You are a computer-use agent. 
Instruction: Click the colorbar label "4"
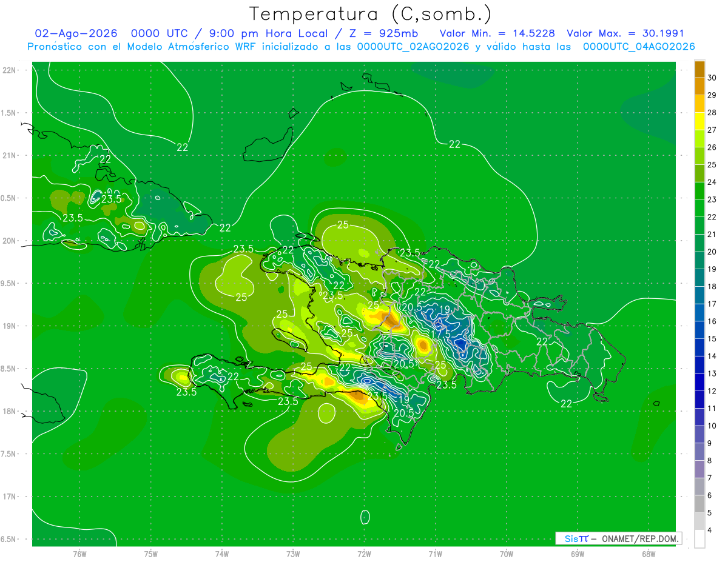710,530
